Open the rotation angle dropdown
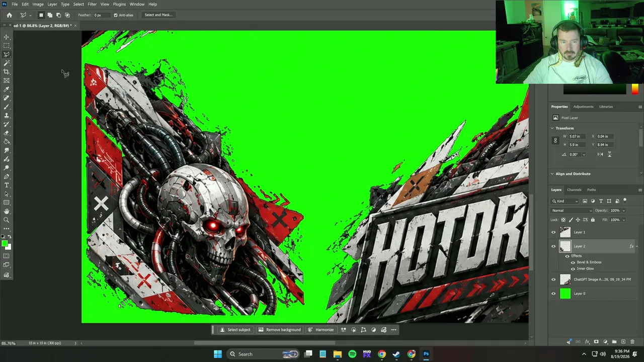 pyautogui.click(x=583, y=154)
